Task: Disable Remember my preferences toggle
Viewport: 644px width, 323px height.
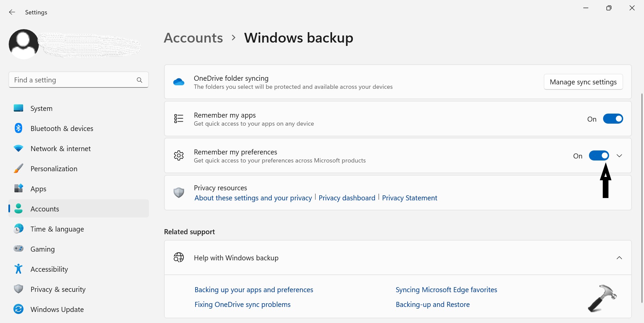Action: point(599,156)
